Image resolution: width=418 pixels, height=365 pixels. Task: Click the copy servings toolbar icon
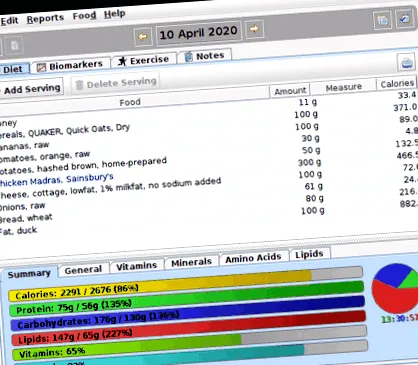tap(382, 20)
